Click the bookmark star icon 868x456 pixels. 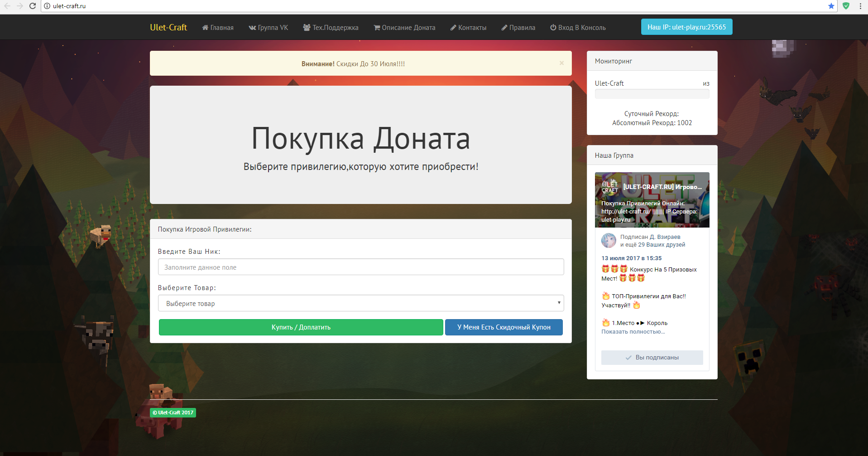tap(831, 6)
